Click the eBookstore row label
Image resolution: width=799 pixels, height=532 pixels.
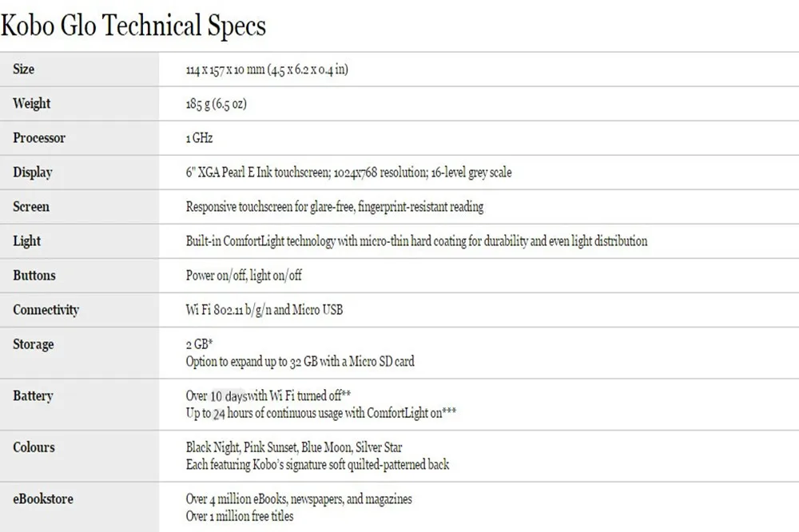(x=43, y=499)
